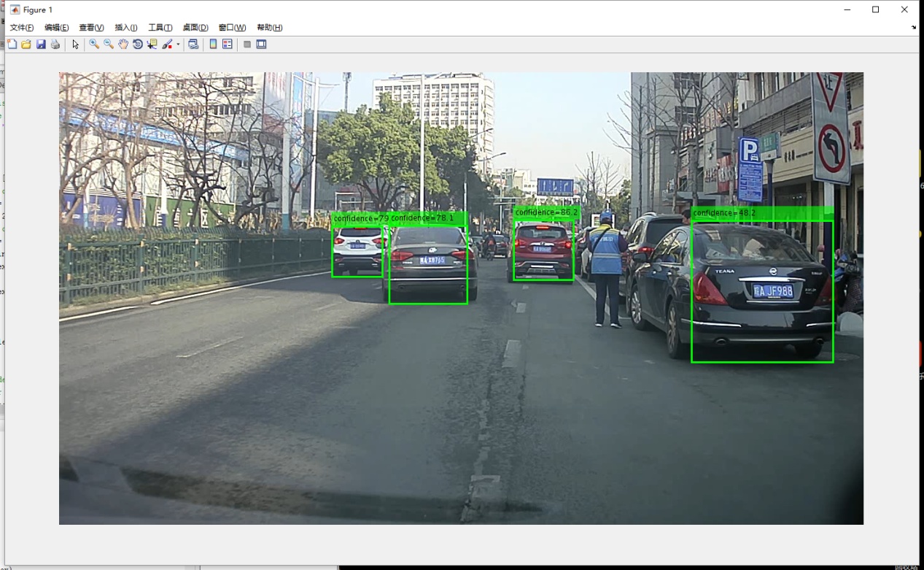Open a file using the folder icon
This screenshot has width=924, height=570.
(x=26, y=45)
